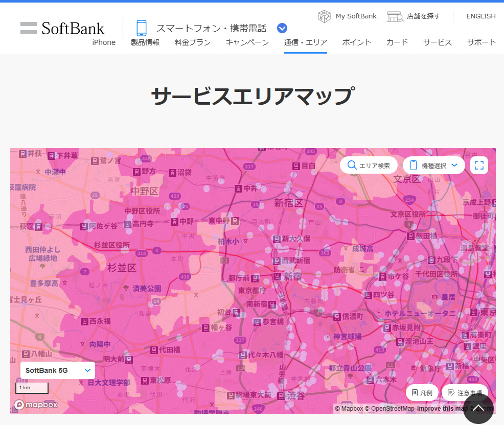Open the 注意事項 notes button
Image resolution: width=504 pixels, height=425 pixels.
point(464,393)
